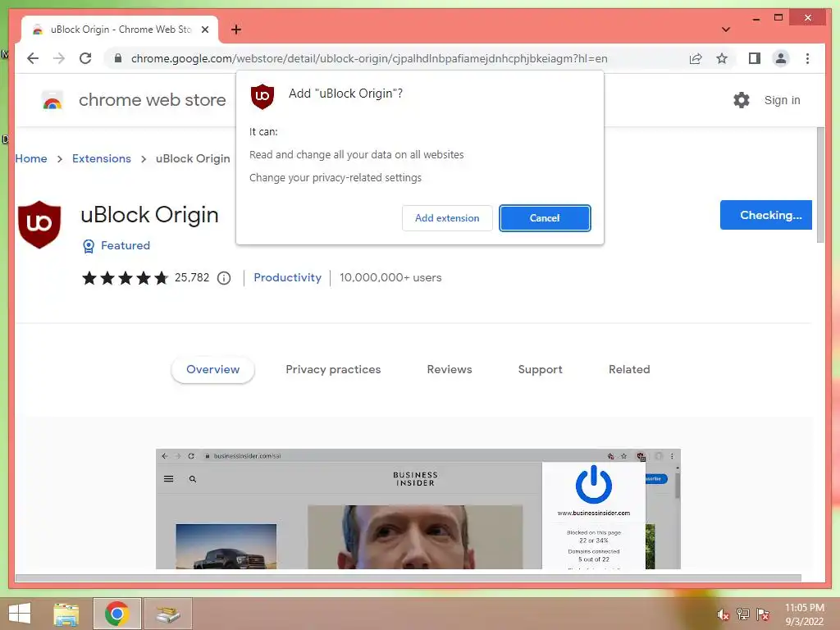This screenshot has width=840, height=630.
Task: Switch to the Related tab
Action: (x=629, y=370)
